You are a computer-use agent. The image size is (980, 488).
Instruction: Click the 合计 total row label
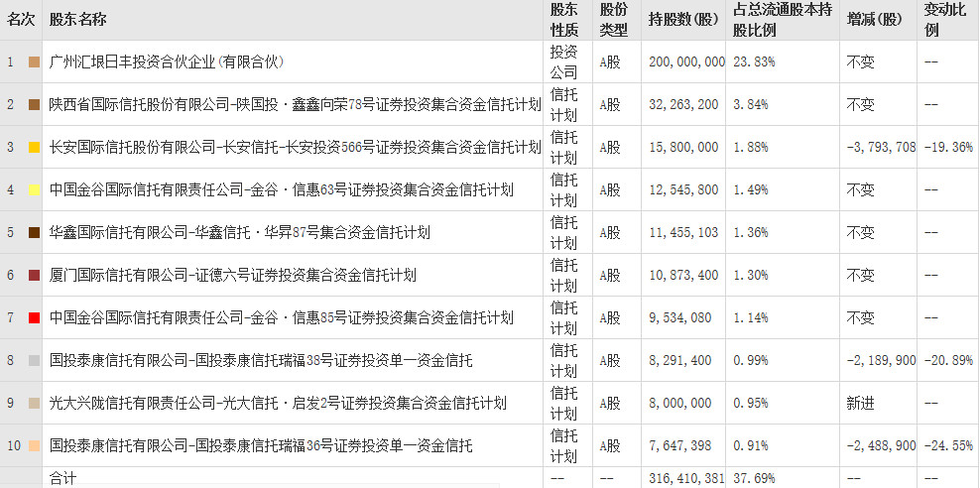[x=63, y=479]
